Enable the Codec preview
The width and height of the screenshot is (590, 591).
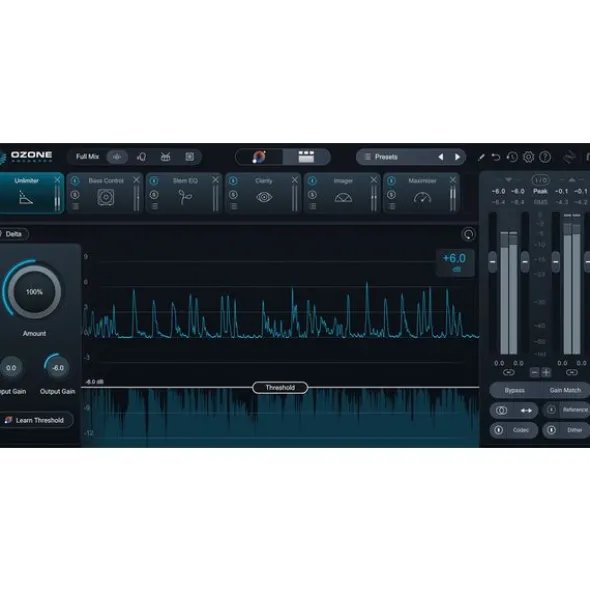point(513,430)
